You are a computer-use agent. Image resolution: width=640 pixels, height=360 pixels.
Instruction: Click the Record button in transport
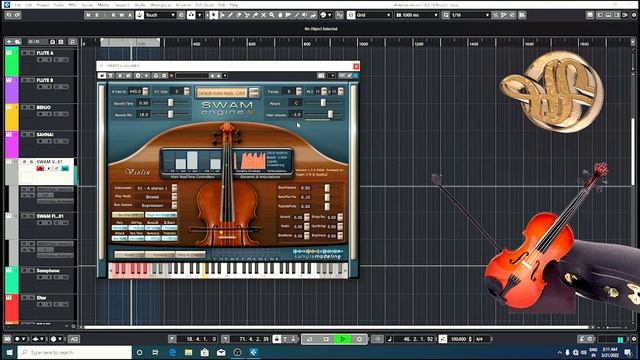[x=359, y=339]
